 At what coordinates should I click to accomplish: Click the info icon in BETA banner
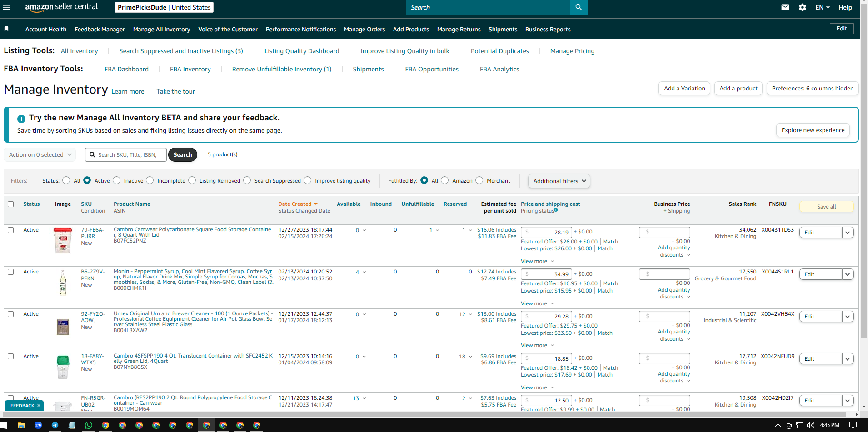[21, 119]
